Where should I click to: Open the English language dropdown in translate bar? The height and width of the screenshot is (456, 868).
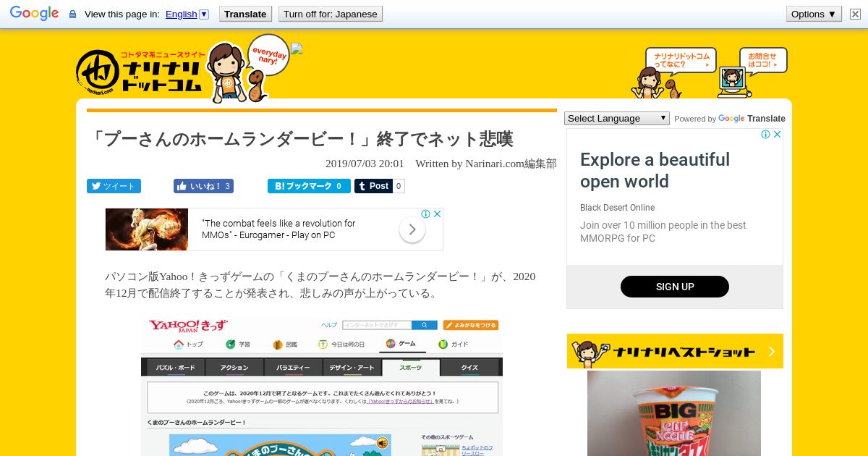pyautogui.click(x=187, y=14)
